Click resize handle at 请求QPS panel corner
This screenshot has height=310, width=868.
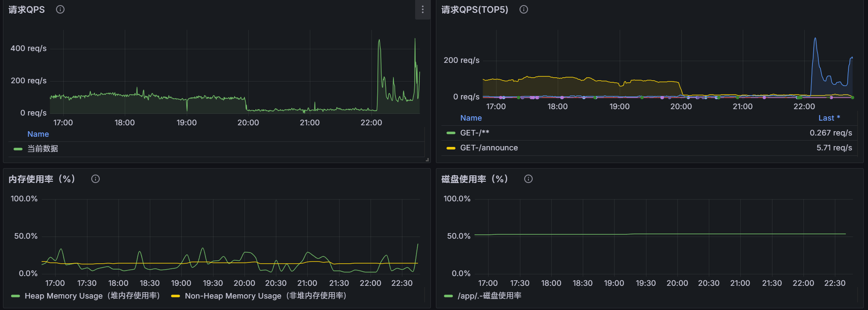(427, 160)
